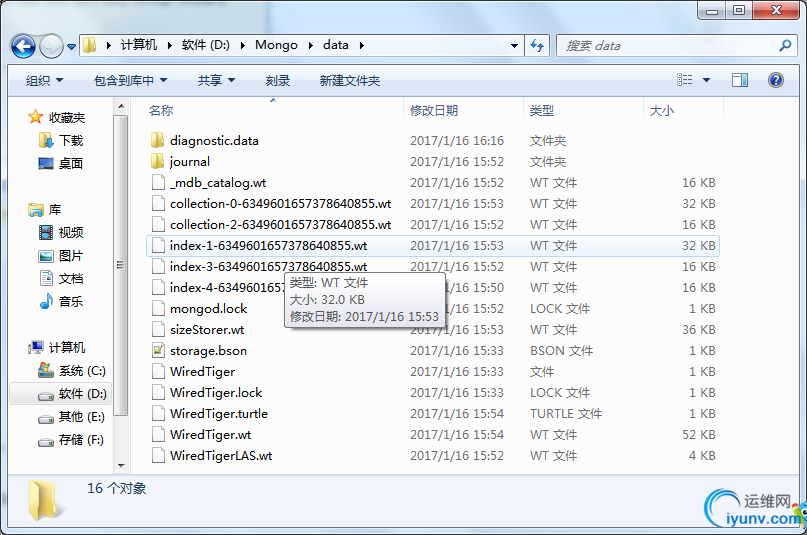Select the _mdb_catalog.wt file icon
807x535 pixels.
pos(158,183)
